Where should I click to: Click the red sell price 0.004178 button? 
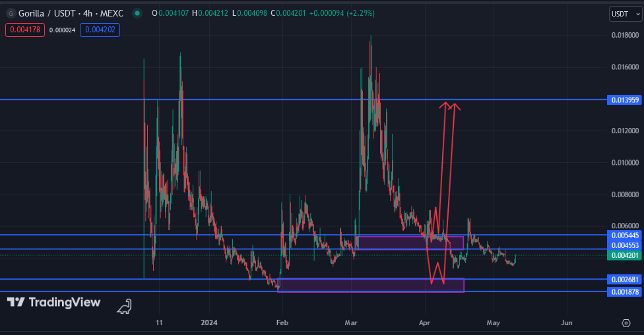[25, 30]
